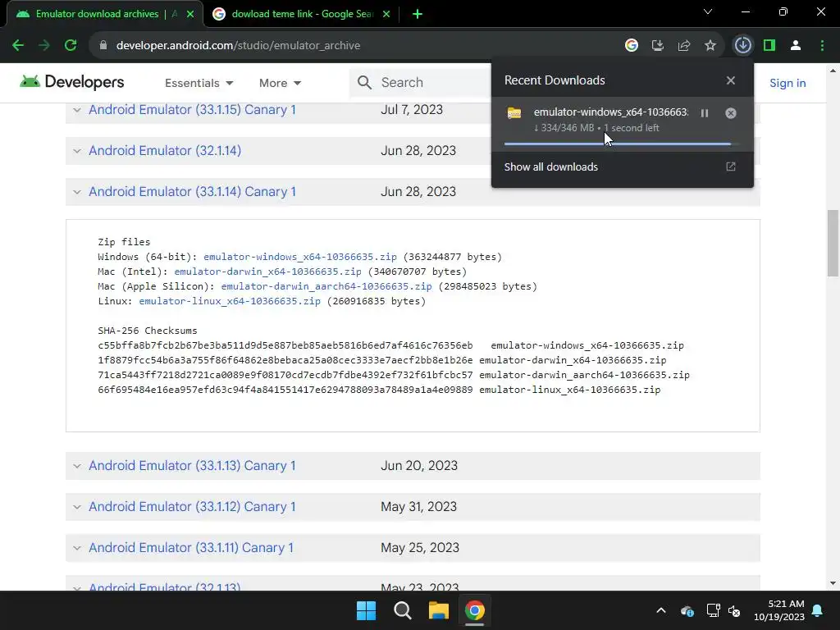Screen dimensions: 840x630
Task: Reload the current page
Action: coord(71,46)
